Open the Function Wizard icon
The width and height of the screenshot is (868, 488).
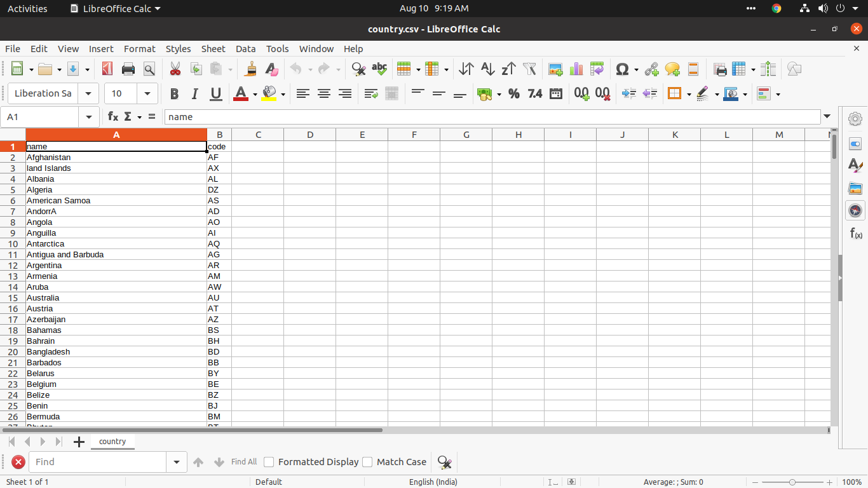[113, 116]
